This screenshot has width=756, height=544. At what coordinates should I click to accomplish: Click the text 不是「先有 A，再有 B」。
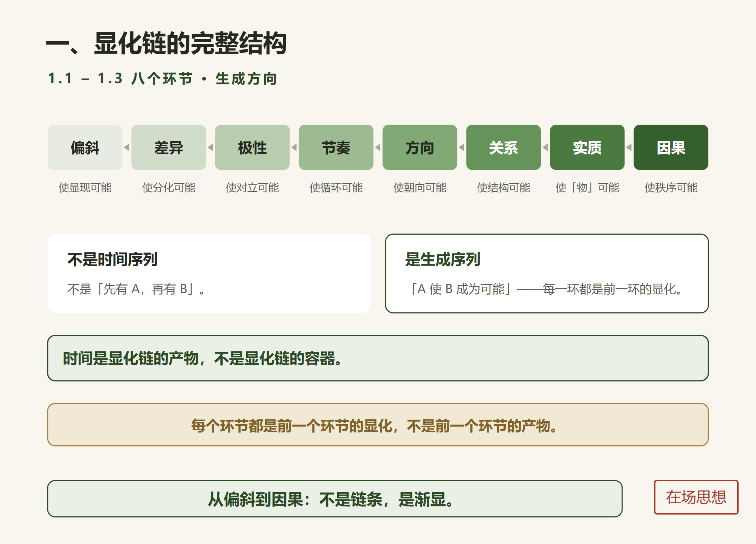coord(136,289)
